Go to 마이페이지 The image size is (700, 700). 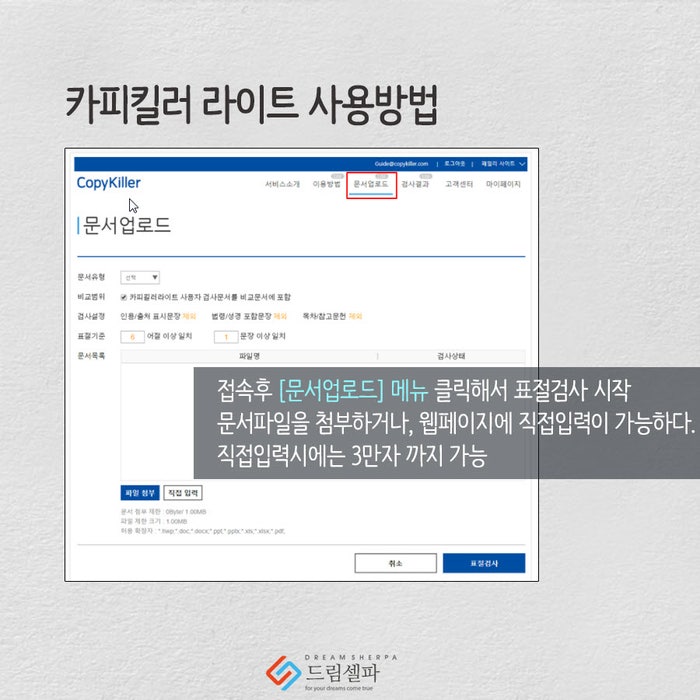[503, 184]
